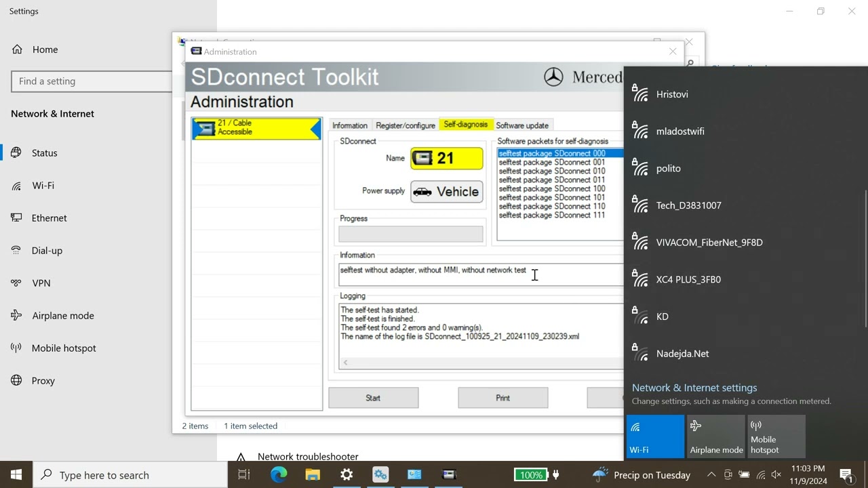The image size is (868, 488).
Task: Open the Windows Start menu
Action: click(16, 474)
